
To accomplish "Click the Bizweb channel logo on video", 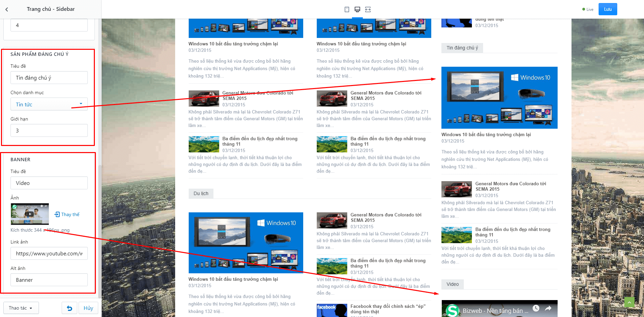I will [453, 310].
